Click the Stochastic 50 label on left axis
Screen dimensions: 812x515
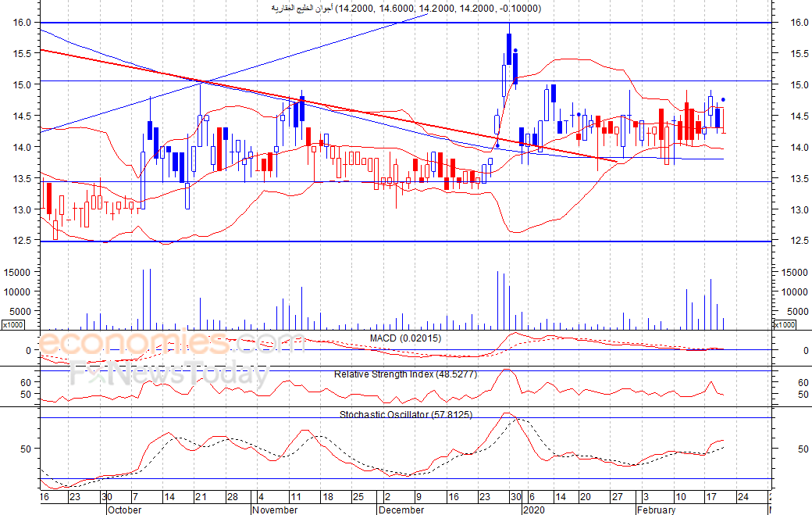coord(26,449)
